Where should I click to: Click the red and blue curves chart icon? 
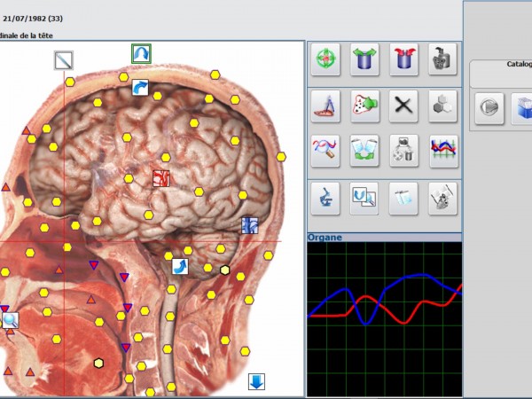tap(442, 152)
